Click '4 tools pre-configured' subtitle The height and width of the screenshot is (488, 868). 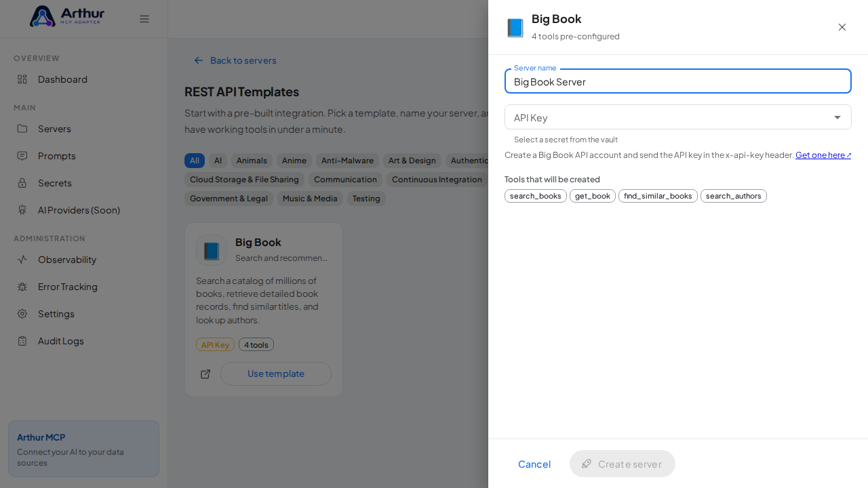pyautogui.click(x=576, y=37)
